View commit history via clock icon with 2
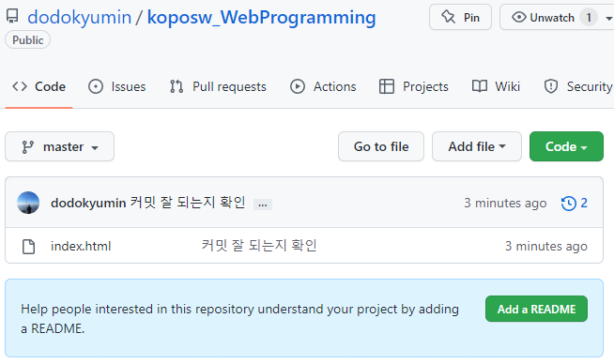 (x=574, y=203)
